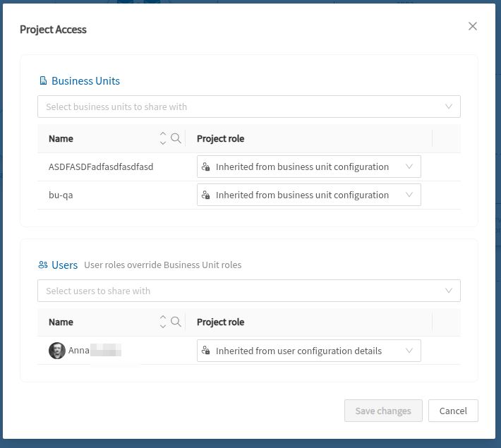The width and height of the screenshot is (501, 448).
Task: Open 'Select users to share with' dropdown
Action: click(x=249, y=291)
